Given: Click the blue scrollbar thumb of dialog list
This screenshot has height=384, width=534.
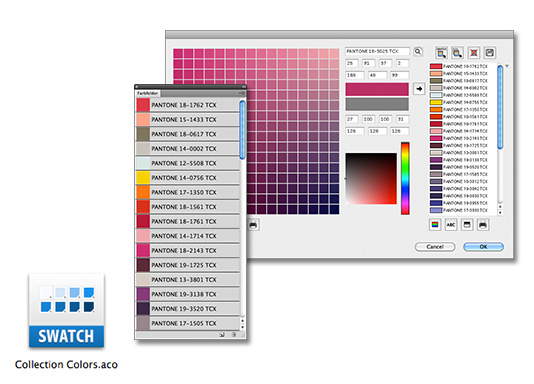Looking at the screenshot, I should [x=500, y=107].
